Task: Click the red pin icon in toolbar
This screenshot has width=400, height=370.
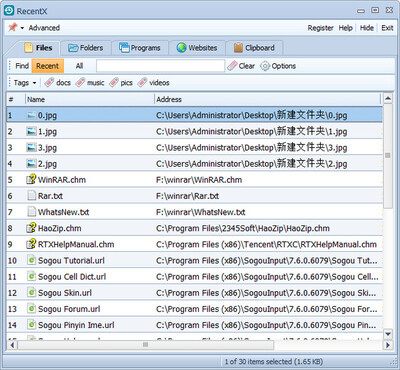Action: (x=13, y=27)
